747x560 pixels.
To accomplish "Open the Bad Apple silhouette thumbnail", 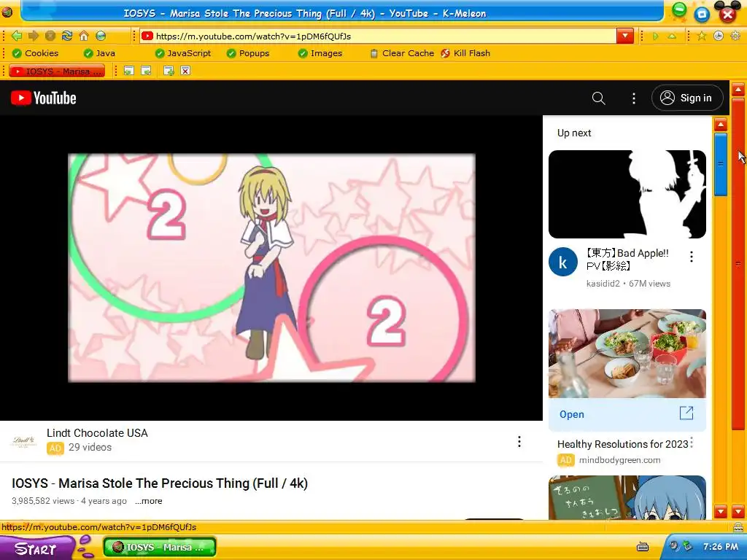I will click(x=627, y=194).
